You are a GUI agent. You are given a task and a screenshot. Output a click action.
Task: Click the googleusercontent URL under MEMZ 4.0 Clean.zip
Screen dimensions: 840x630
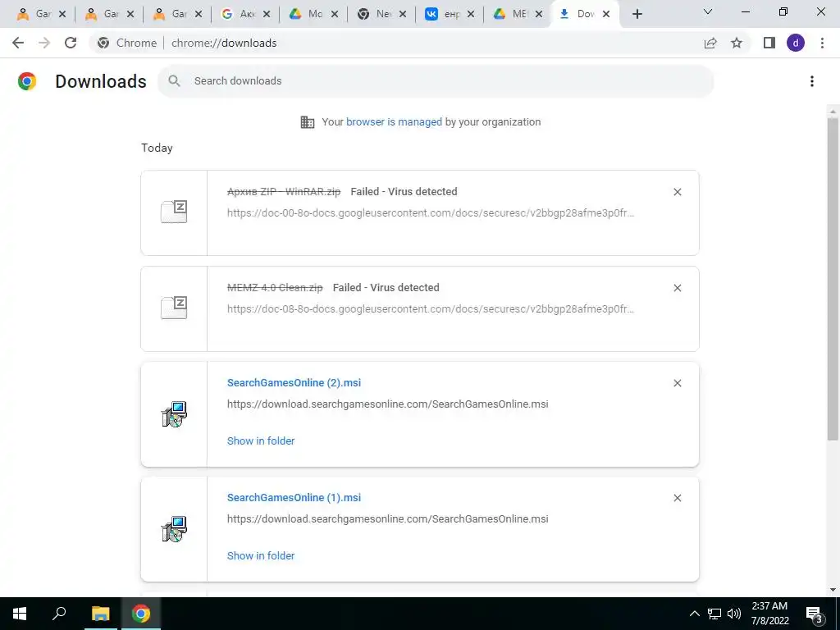click(x=430, y=309)
